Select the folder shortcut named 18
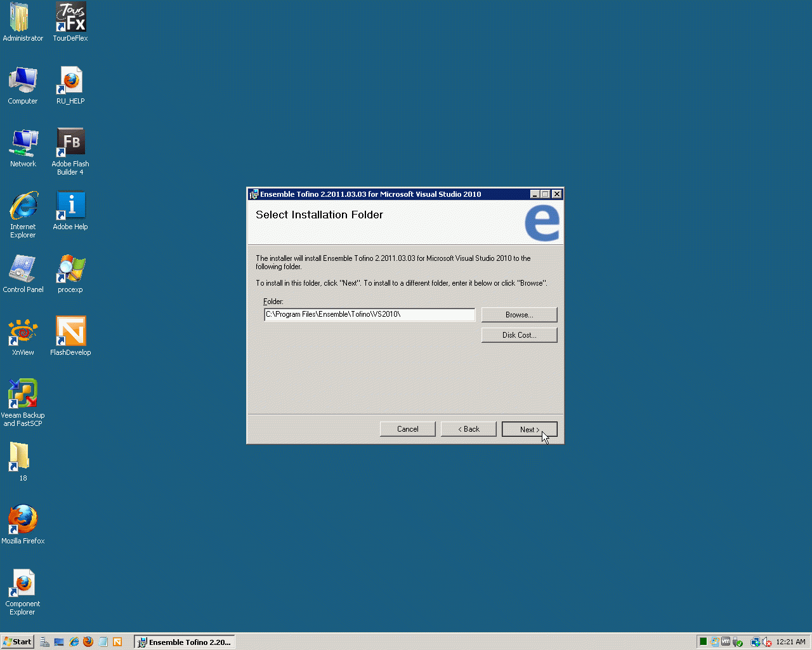The height and width of the screenshot is (650, 812). pos(20,461)
